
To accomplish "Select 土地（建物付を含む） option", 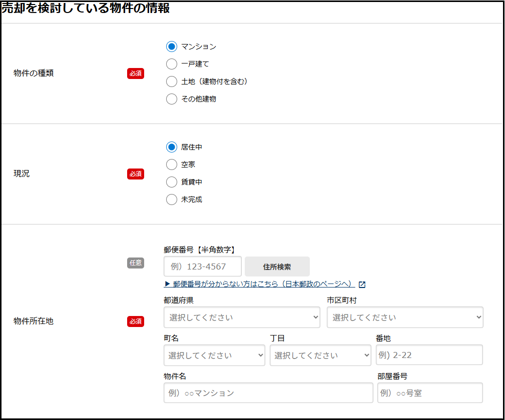I will (172, 81).
